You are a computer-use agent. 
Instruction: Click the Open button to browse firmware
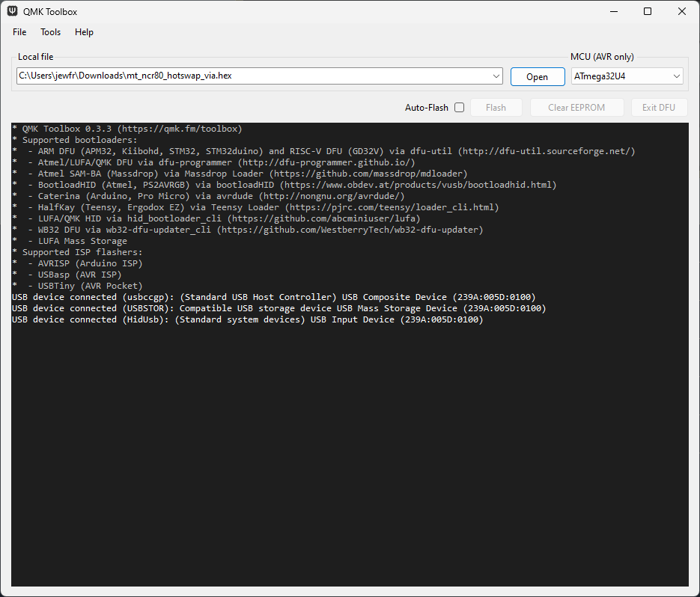pos(538,77)
